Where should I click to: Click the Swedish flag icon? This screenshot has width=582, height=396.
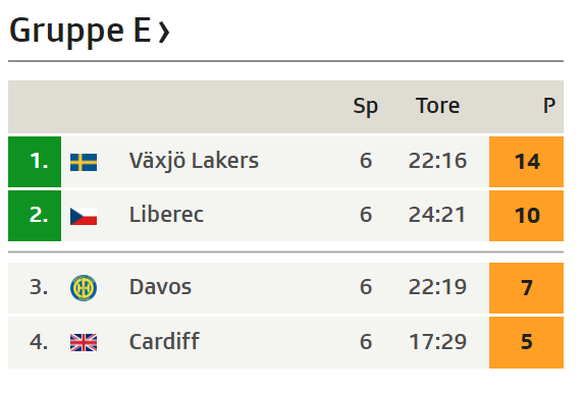pyautogui.click(x=84, y=162)
